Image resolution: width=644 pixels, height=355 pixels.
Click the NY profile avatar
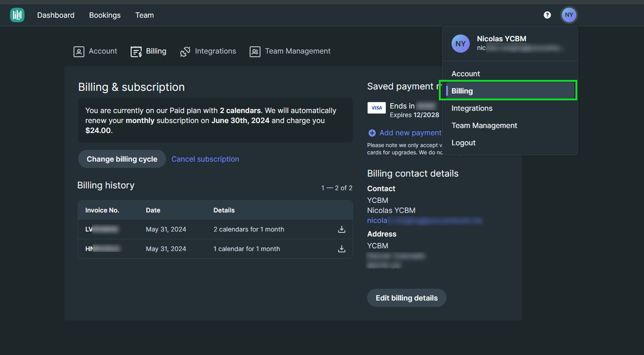pyautogui.click(x=569, y=15)
